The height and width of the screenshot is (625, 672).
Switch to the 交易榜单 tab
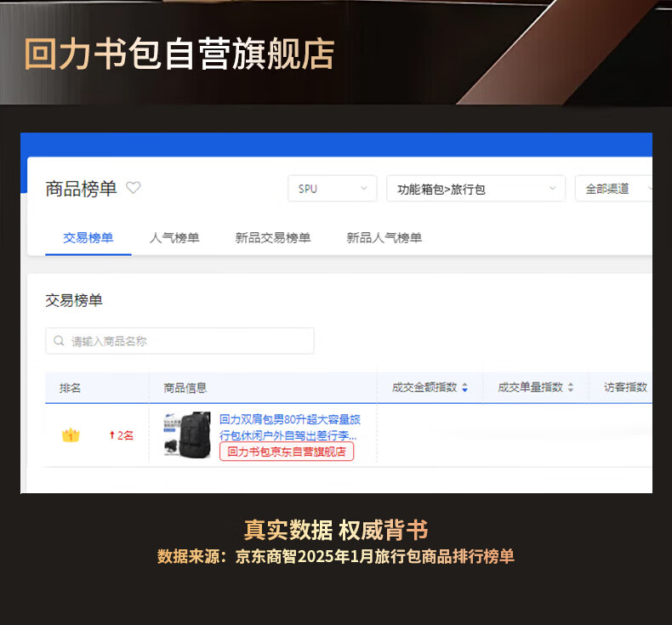pyautogui.click(x=88, y=238)
